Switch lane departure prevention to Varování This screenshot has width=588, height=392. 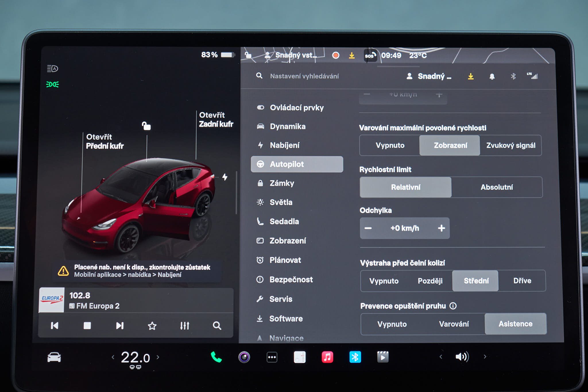(454, 324)
